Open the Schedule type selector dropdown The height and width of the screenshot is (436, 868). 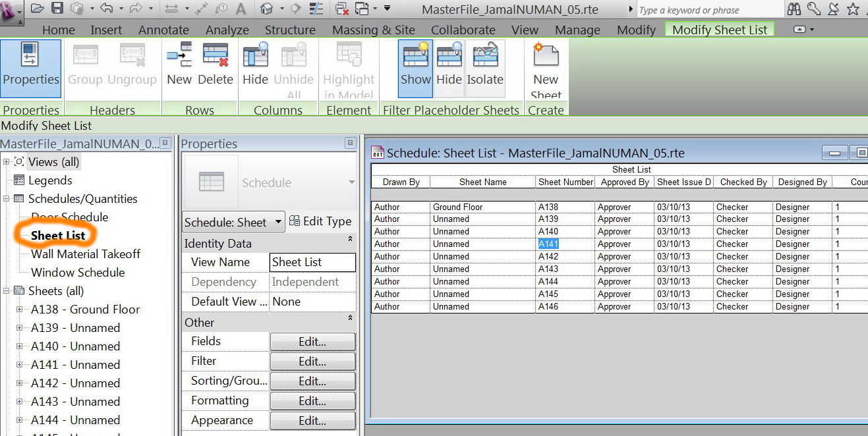pyautogui.click(x=277, y=222)
